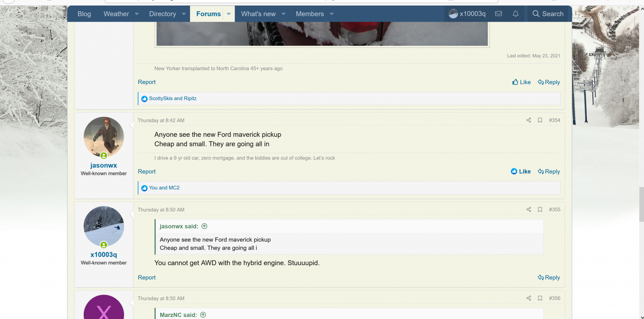Viewport: 644px width, 319px height.
Task: Expand the Directory dropdown arrow
Action: (x=184, y=14)
